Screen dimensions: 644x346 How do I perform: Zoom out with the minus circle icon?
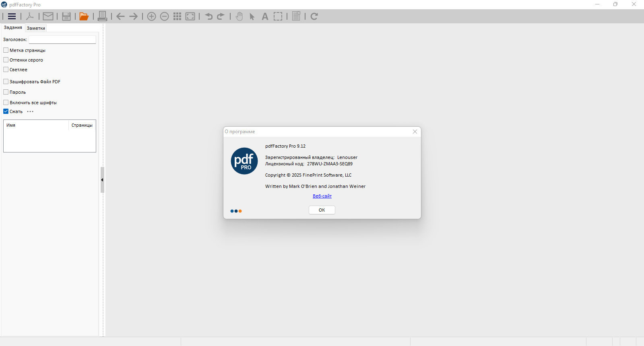pyautogui.click(x=164, y=16)
